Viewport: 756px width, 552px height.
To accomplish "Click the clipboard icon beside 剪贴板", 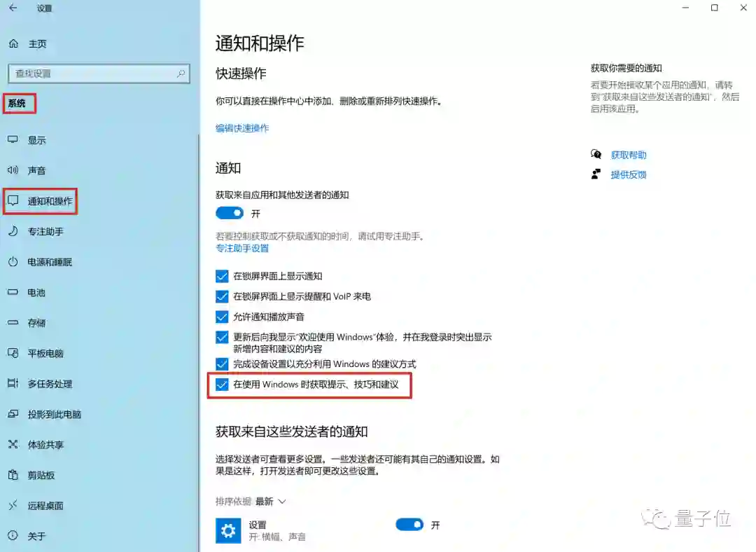I will click(x=13, y=474).
